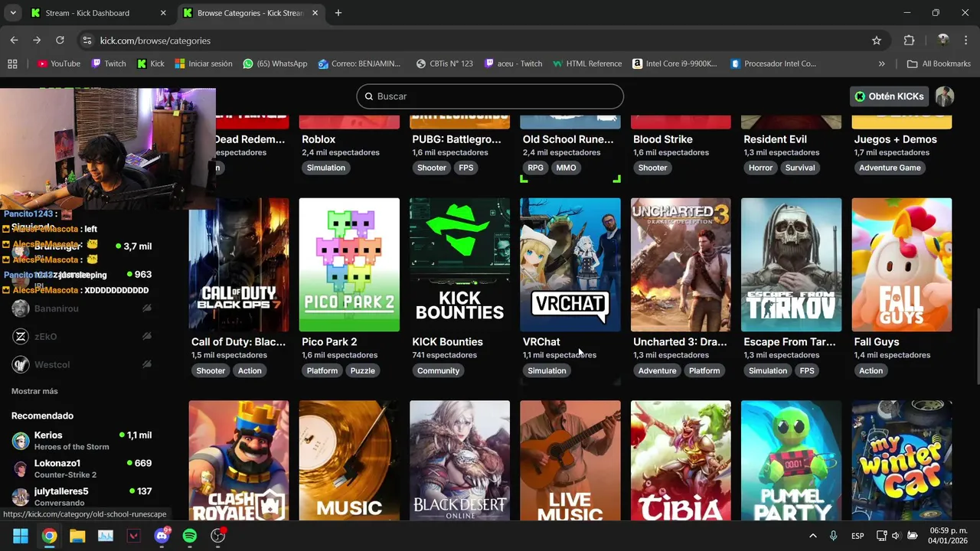Screen dimensions: 980x551
Task: Open File Explorer from the taskbar
Action: point(77,536)
